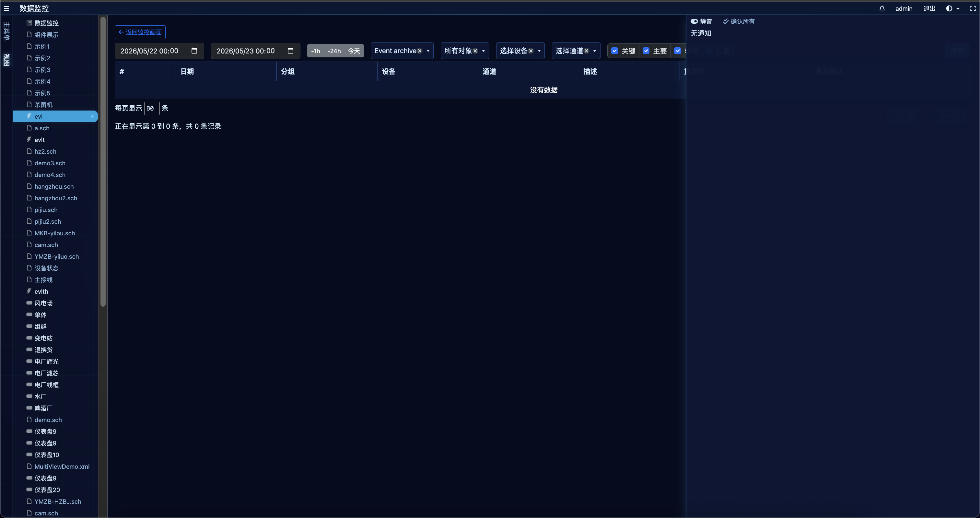Toggle the 静音 mute switch
This screenshot has width=980, height=518.
(x=694, y=21)
